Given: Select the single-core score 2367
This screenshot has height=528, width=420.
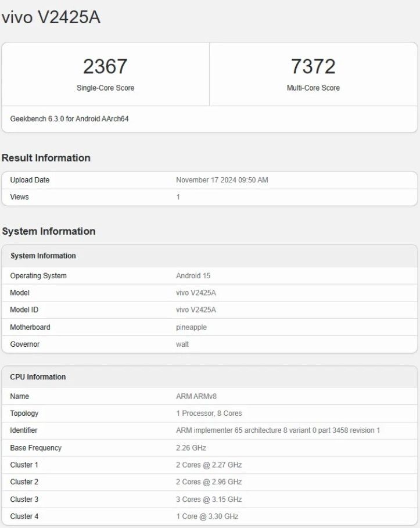Looking at the screenshot, I should (x=105, y=66).
